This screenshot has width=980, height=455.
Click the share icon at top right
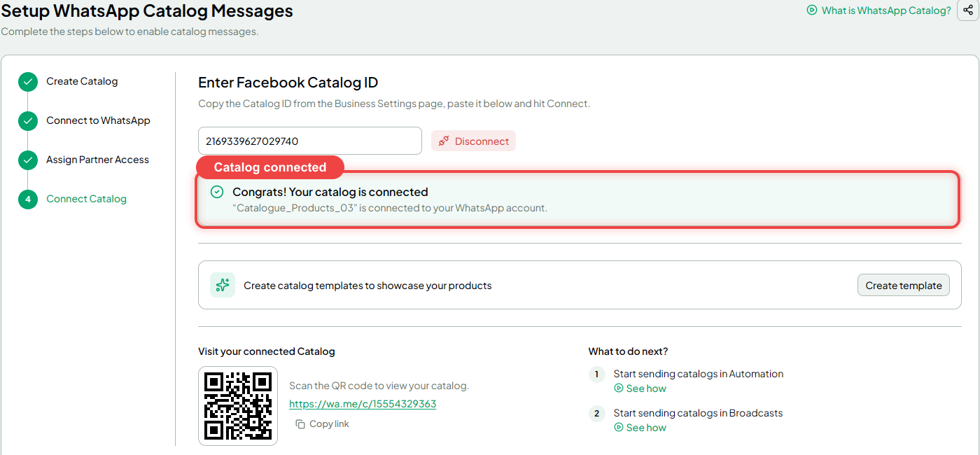(968, 11)
